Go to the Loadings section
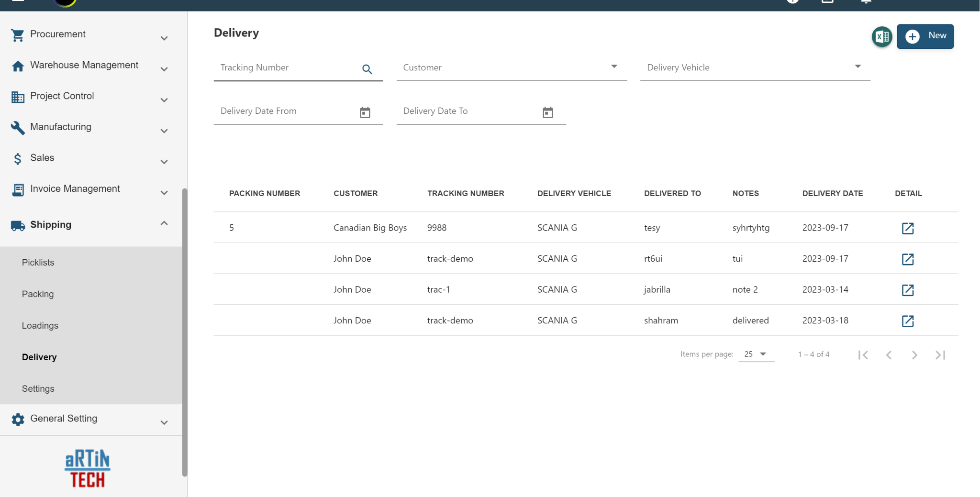 pos(40,325)
